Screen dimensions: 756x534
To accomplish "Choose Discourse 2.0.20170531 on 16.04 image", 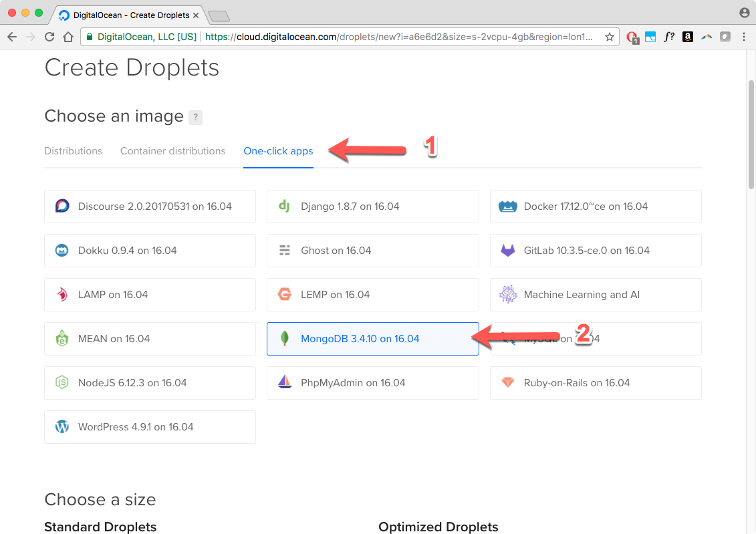I will (x=150, y=207).
